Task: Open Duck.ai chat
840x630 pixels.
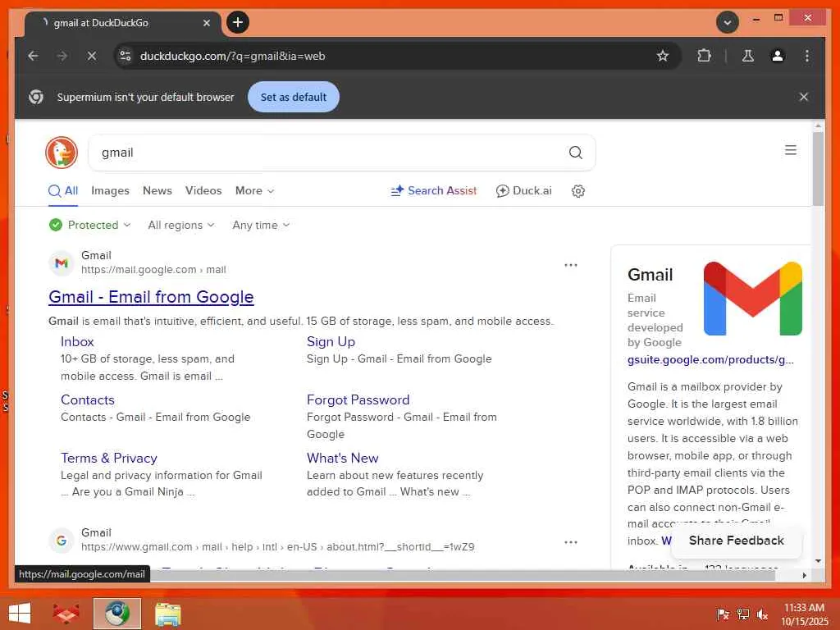Action: tap(523, 190)
